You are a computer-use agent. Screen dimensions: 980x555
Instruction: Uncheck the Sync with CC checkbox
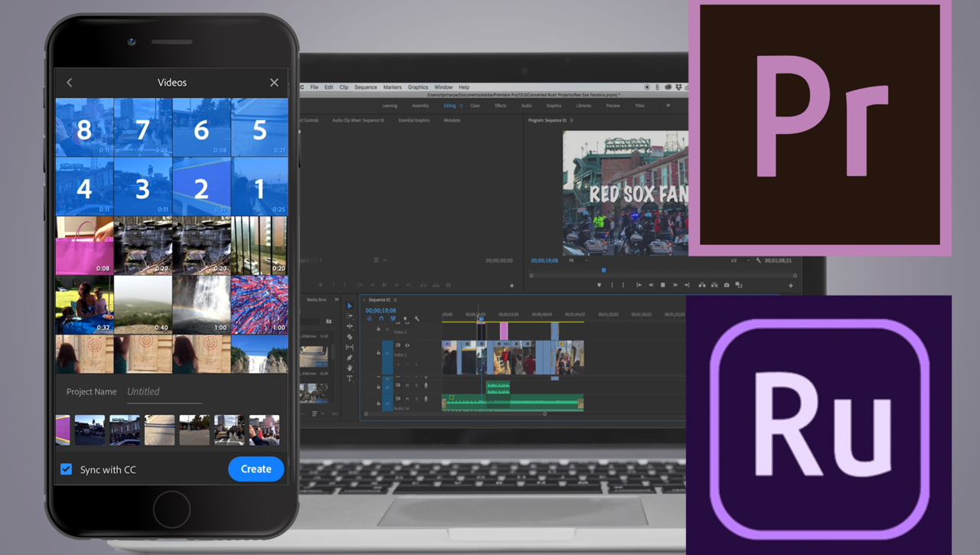[x=67, y=469]
